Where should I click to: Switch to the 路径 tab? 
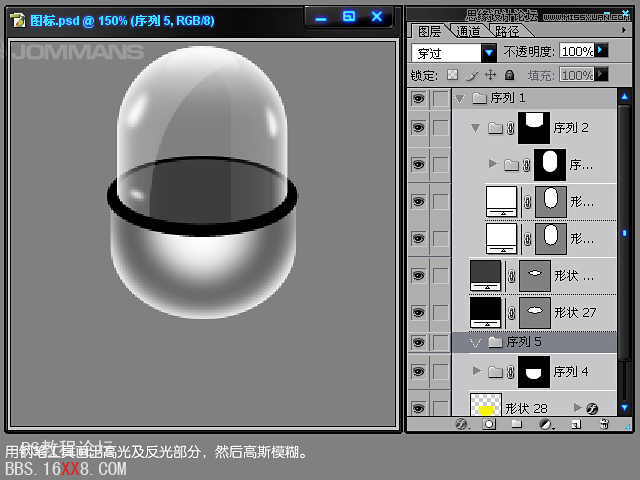[x=507, y=31]
